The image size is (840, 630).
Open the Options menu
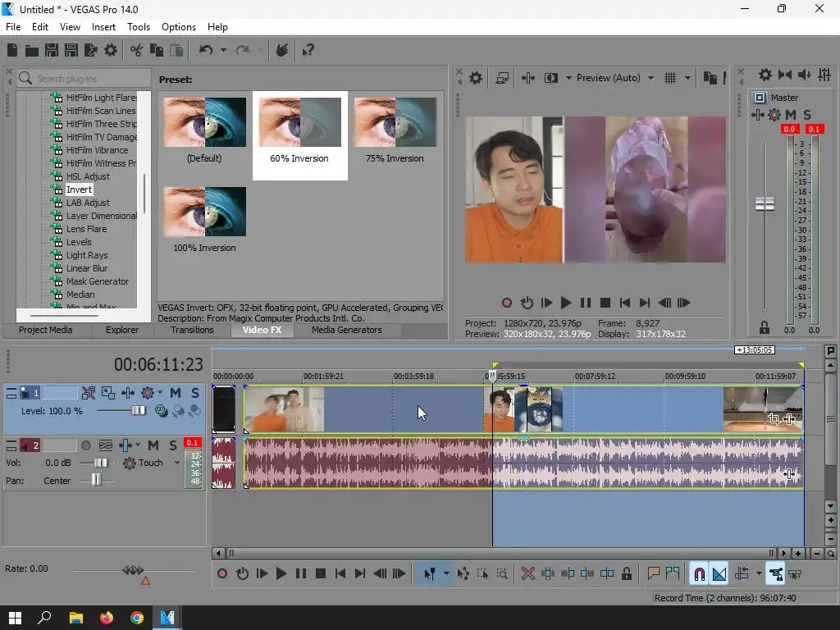pos(178,27)
